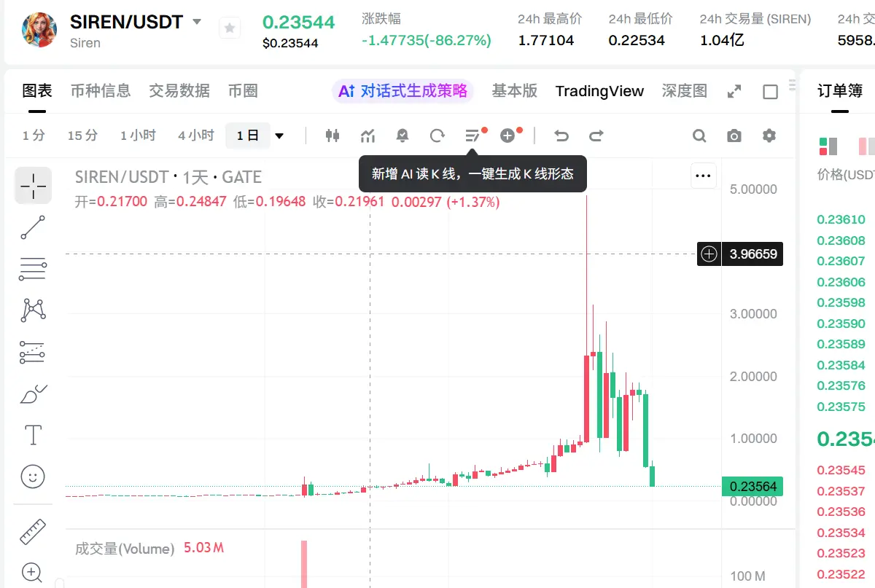Viewport: 875px width, 588px height.
Task: Click the Siren coin avatar icon
Action: (x=39, y=30)
